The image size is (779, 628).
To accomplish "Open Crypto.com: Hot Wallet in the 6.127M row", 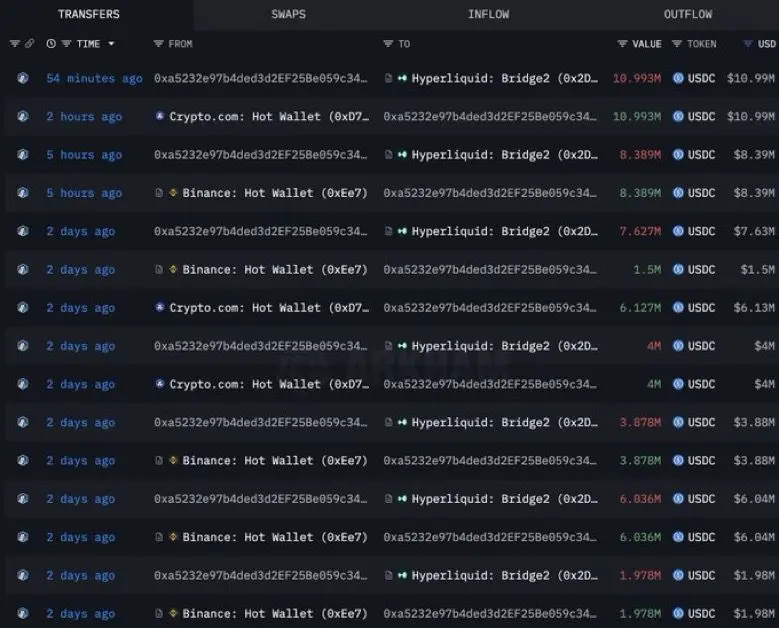I will point(269,308).
